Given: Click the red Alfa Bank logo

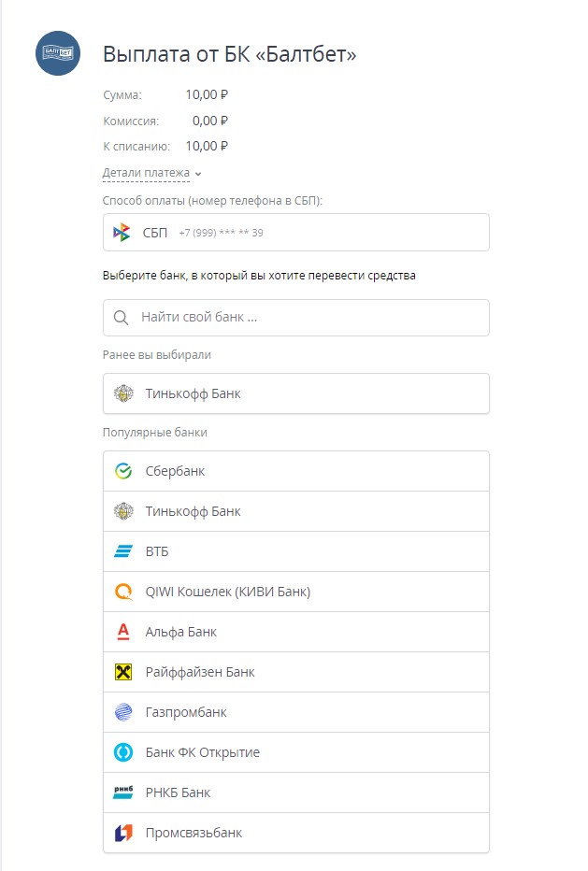Looking at the screenshot, I should pos(123,632).
